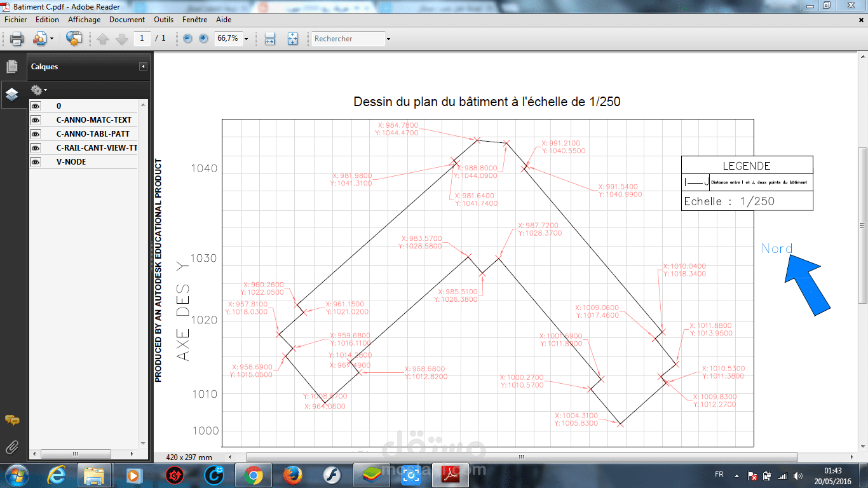Open the Pages navigation panel icon
The height and width of the screenshot is (488, 868).
coord(13,65)
